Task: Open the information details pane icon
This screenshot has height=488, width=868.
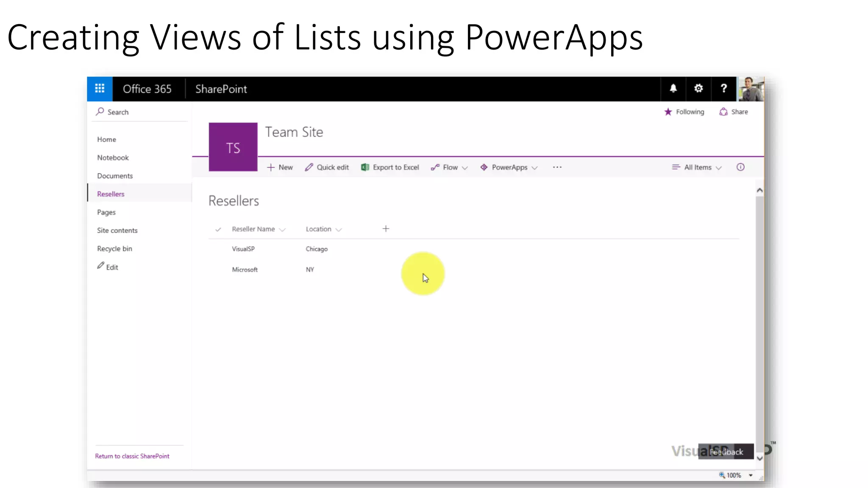Action: [740, 167]
